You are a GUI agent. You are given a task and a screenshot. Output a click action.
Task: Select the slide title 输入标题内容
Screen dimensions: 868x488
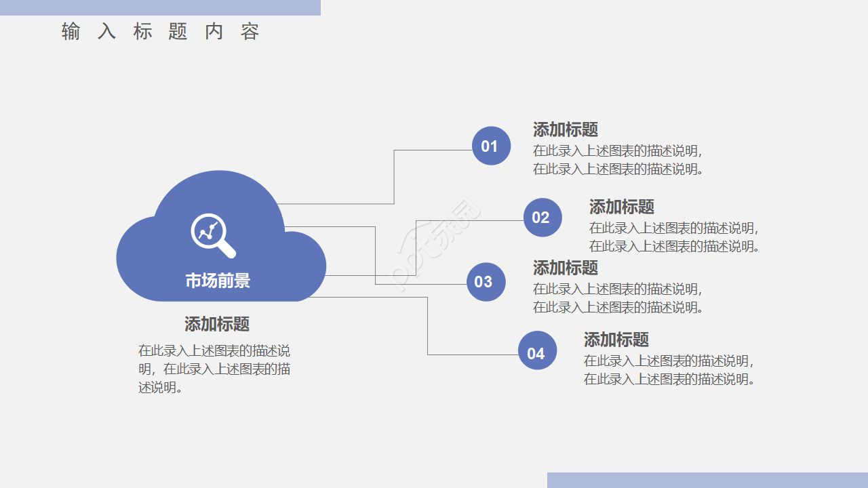(x=160, y=32)
